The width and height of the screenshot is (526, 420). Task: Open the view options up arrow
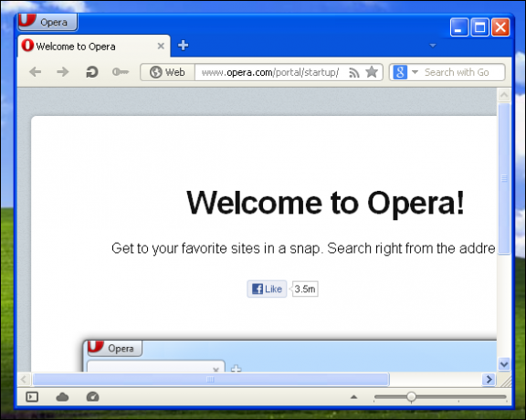pyautogui.click(x=353, y=397)
